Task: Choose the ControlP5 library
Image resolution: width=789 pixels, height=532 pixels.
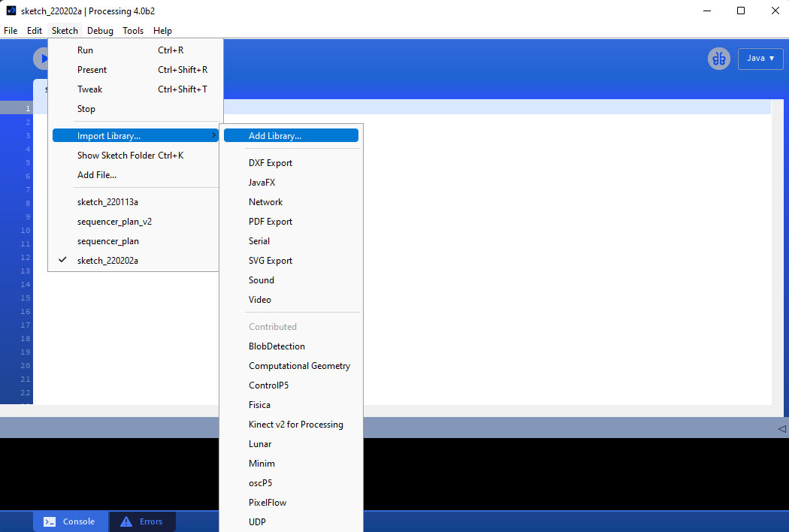Action: point(268,385)
